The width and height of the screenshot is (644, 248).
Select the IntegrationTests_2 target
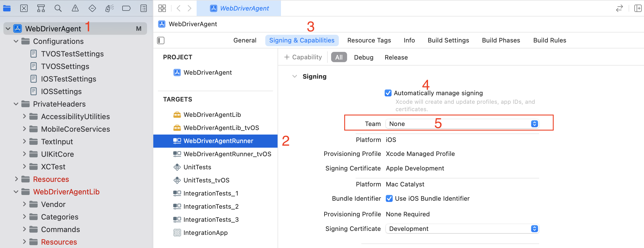[x=206, y=206]
